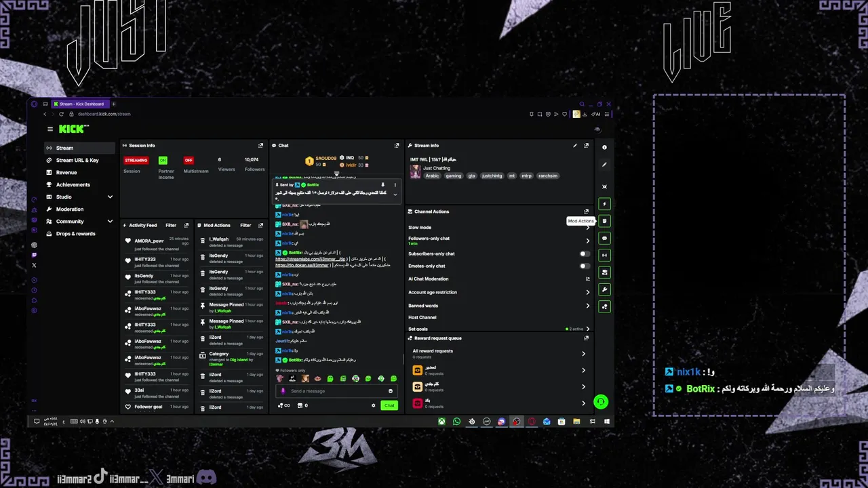Click the info icon in right sidebar
The width and height of the screenshot is (868, 488).
point(604,147)
